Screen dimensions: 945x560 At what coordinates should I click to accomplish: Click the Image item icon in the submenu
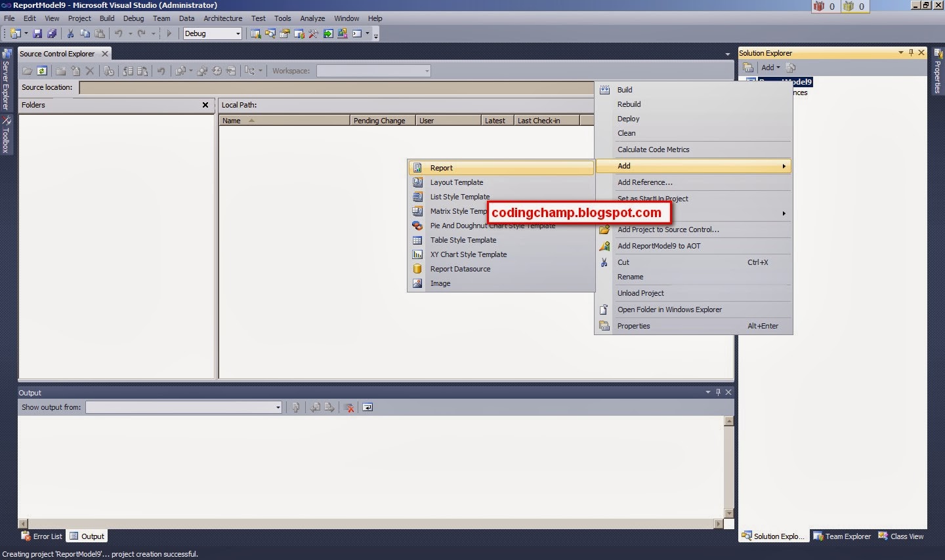(x=417, y=283)
